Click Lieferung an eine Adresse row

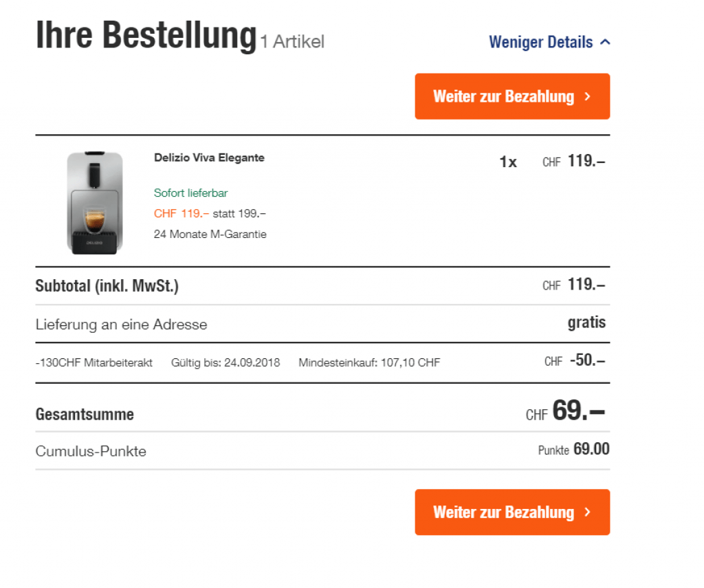click(121, 324)
